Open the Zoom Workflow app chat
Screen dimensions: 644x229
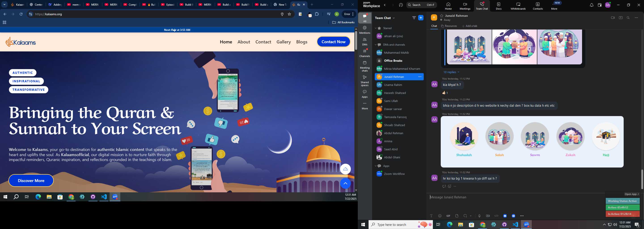pyautogui.click(x=399, y=174)
